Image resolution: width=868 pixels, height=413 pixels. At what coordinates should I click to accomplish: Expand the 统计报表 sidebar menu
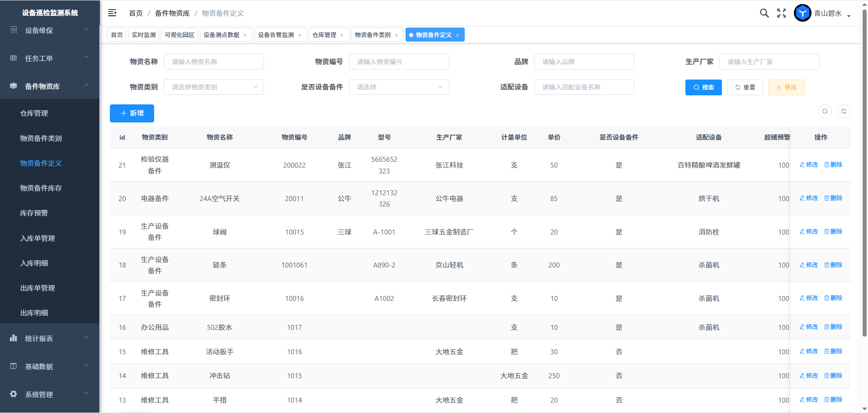(50, 338)
